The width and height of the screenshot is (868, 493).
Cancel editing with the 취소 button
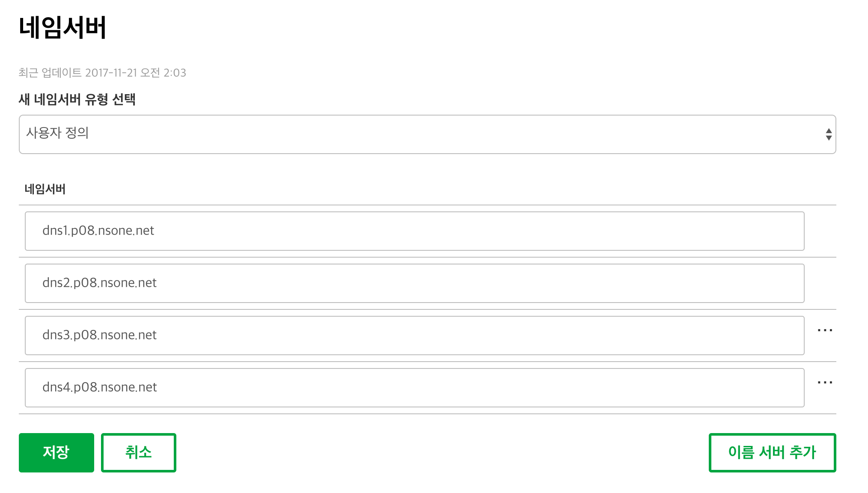139,453
